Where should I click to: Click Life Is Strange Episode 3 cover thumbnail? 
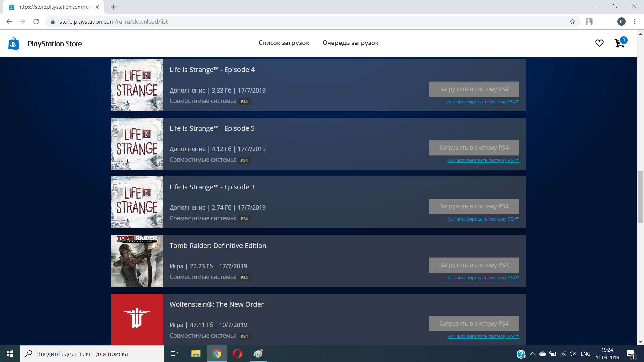[x=137, y=202]
